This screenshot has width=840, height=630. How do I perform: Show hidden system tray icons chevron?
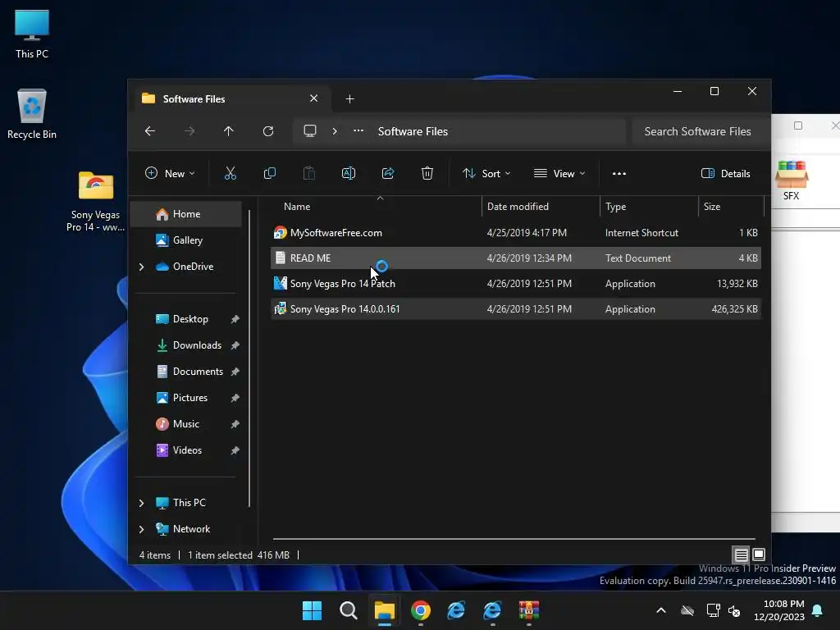661,610
